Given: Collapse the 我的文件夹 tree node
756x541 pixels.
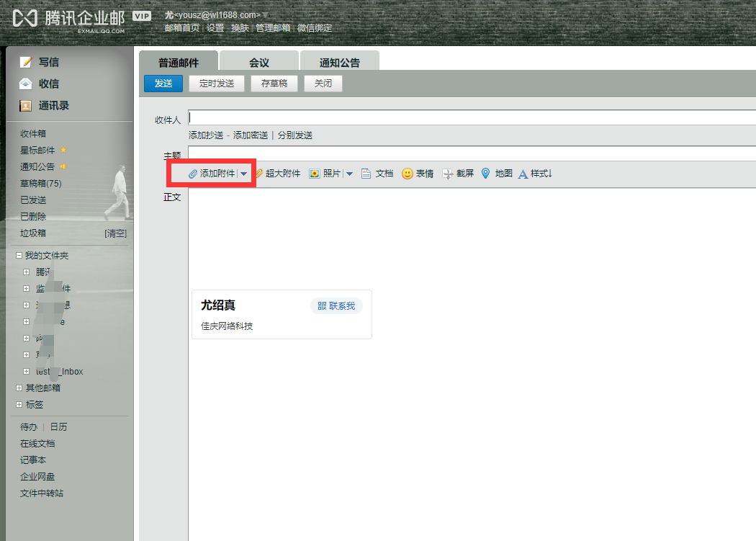Looking at the screenshot, I should pos(19,255).
